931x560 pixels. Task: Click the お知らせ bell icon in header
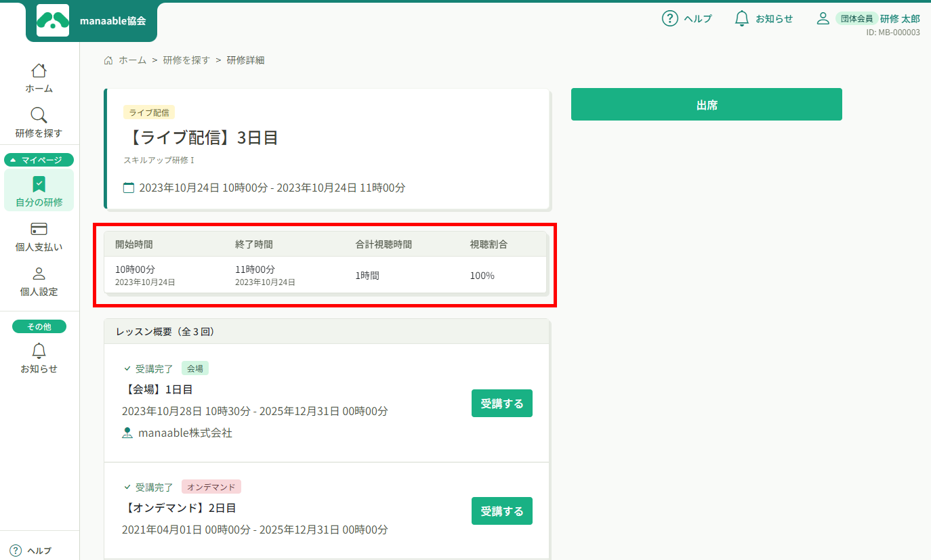(x=742, y=18)
